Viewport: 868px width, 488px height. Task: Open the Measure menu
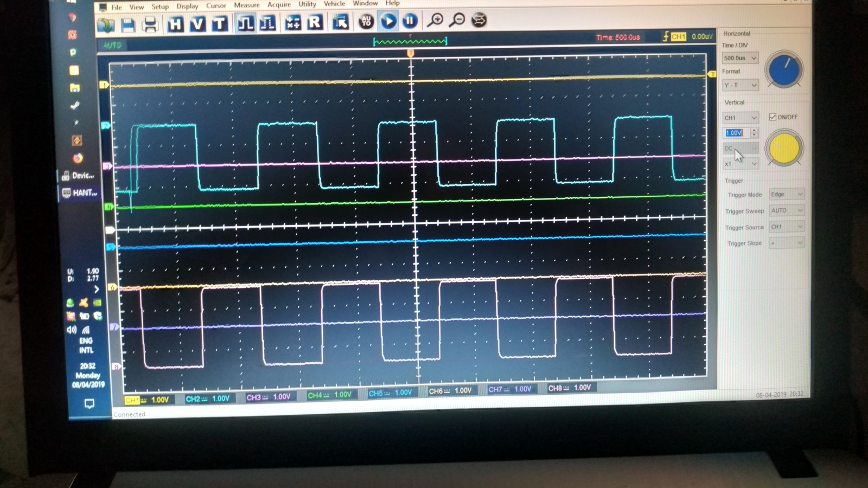(246, 5)
